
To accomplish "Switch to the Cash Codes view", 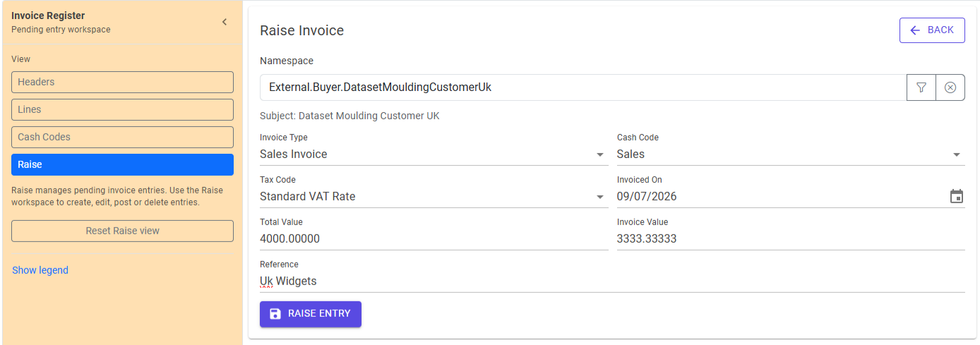I will coord(122,137).
